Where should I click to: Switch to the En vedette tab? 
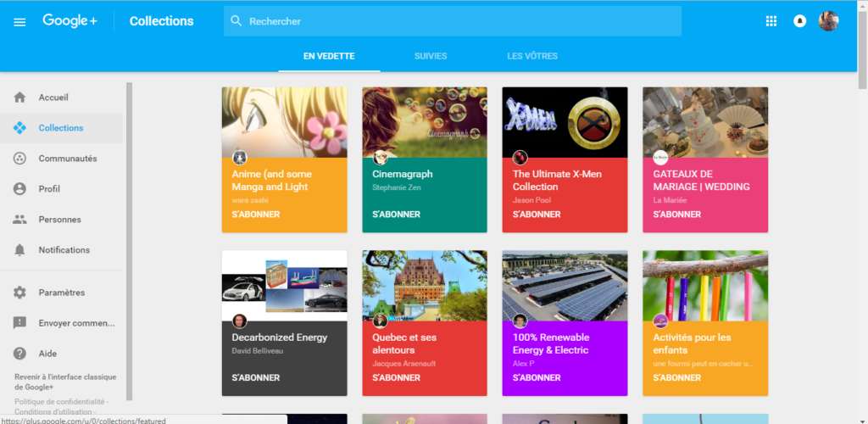pyautogui.click(x=329, y=57)
